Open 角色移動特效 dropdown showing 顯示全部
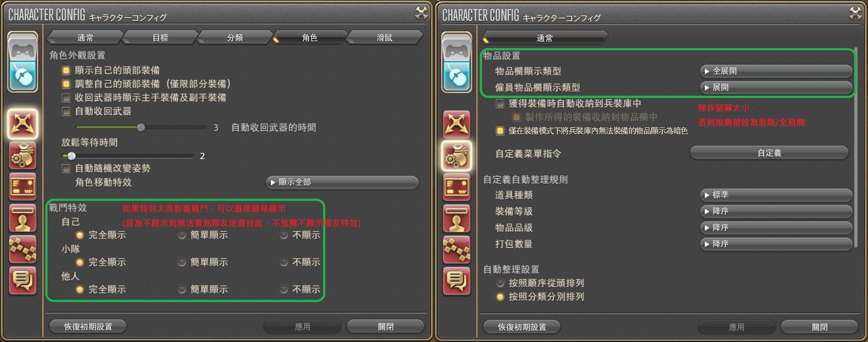The height and width of the screenshot is (342, 868). 342,182
